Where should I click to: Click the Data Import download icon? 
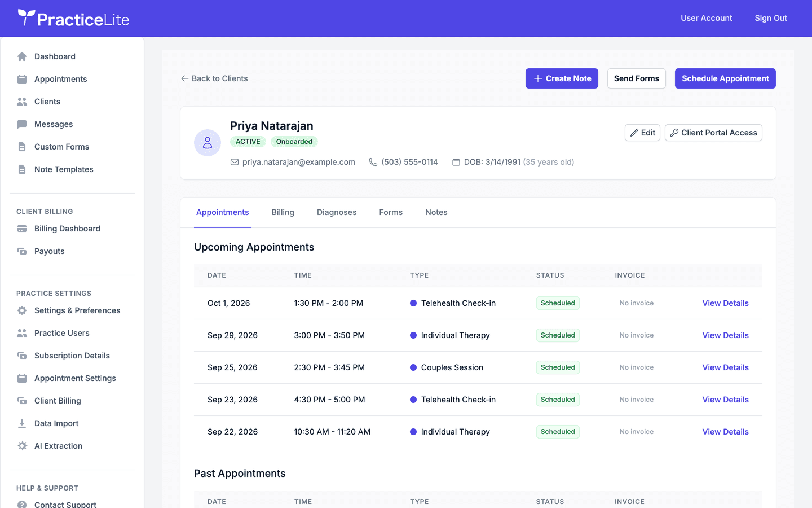(22, 423)
